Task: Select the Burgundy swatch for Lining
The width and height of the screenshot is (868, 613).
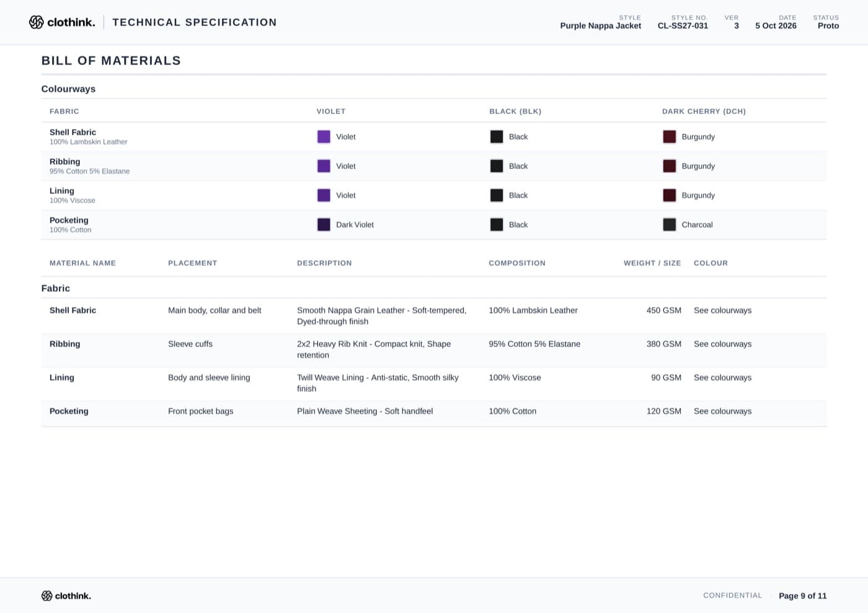Action: tap(670, 195)
